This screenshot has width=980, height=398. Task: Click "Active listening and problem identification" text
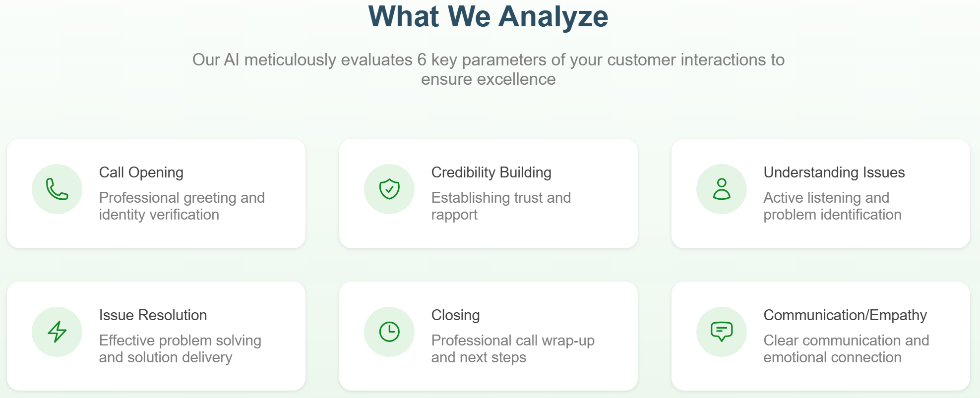click(x=832, y=206)
